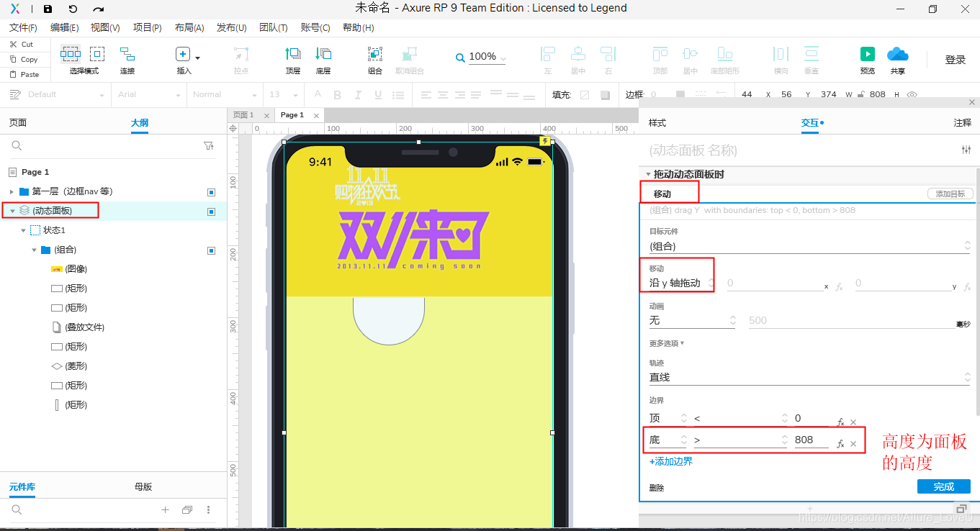This screenshot has width=980, height=531.
Task: Redo the last action
Action: pyautogui.click(x=99, y=9)
